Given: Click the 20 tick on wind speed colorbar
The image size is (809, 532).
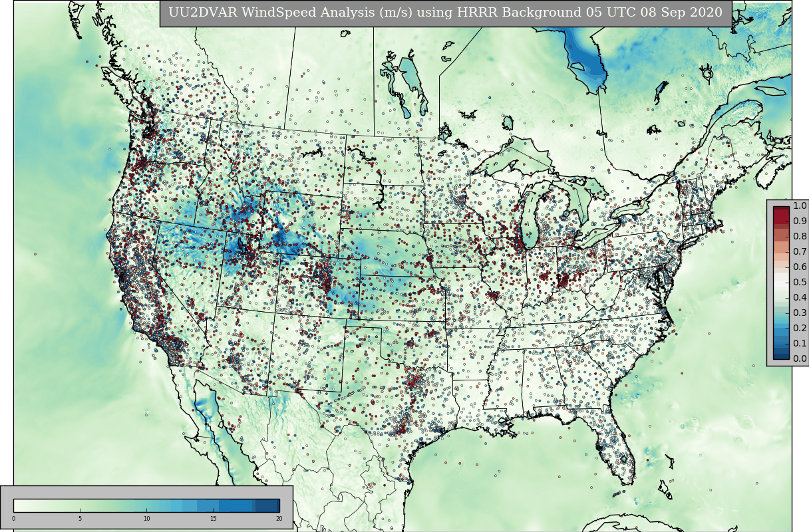Looking at the screenshot, I should pos(279,519).
